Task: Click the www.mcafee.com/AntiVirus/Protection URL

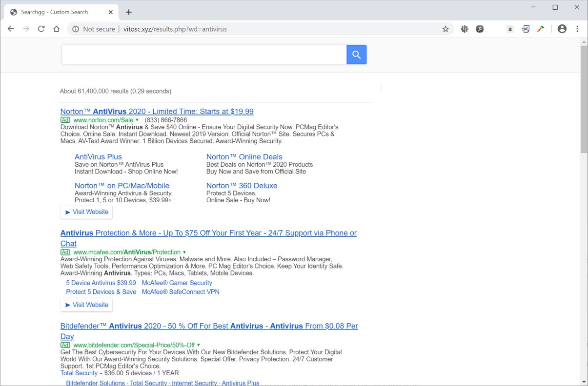Action: (127, 252)
